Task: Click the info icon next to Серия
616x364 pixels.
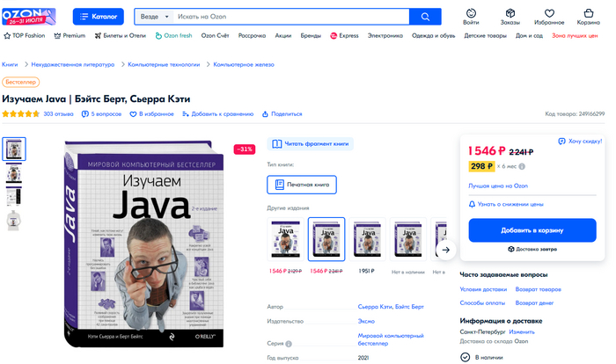Action: pyautogui.click(x=289, y=344)
